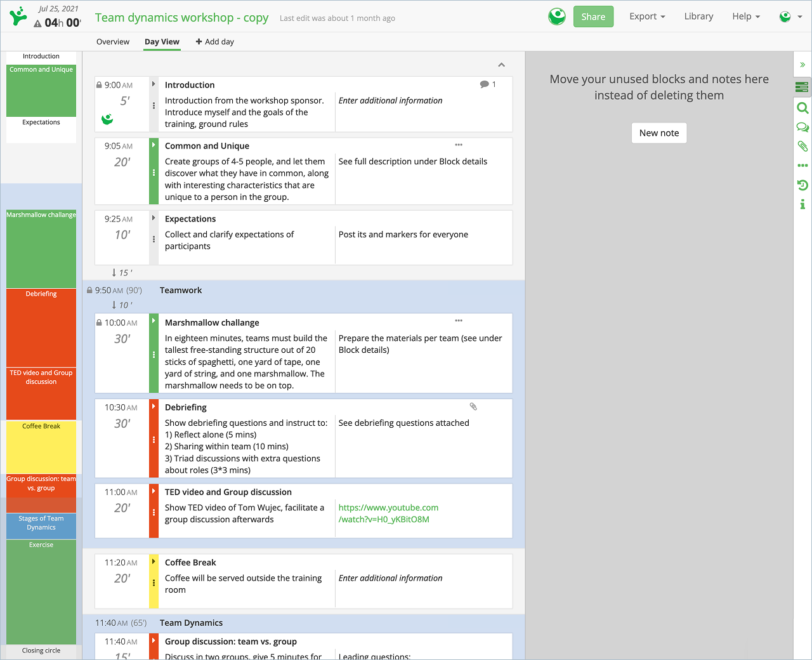Click the 20' duration of Common and Unique

click(x=122, y=162)
